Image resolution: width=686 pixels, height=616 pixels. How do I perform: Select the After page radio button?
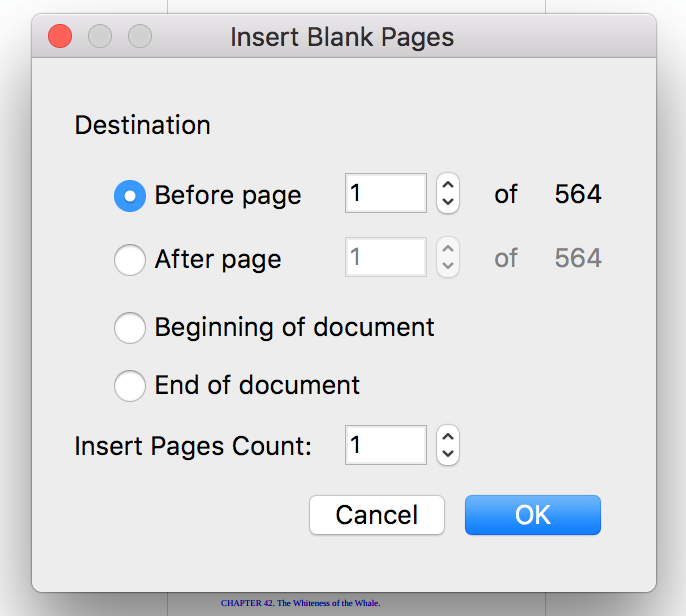click(x=130, y=259)
